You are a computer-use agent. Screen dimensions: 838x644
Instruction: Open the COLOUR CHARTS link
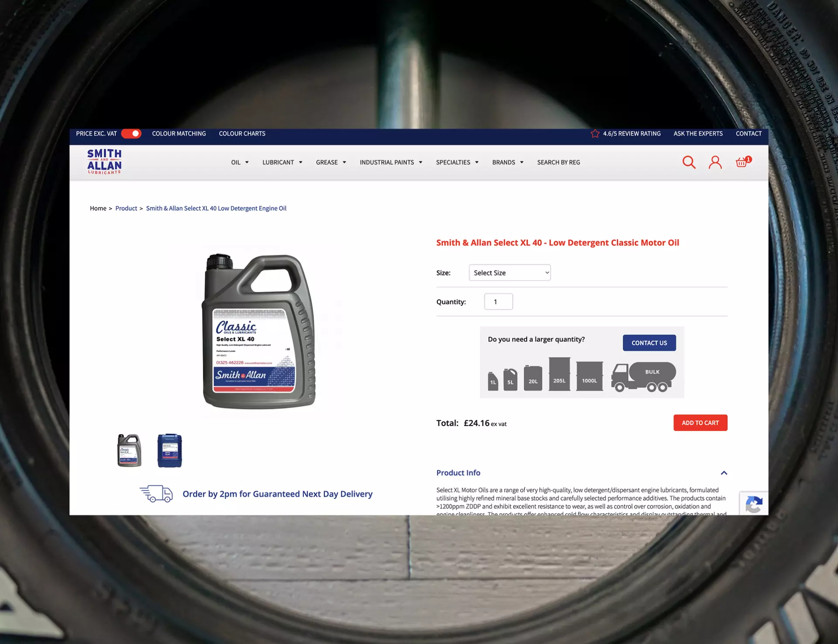click(x=242, y=134)
